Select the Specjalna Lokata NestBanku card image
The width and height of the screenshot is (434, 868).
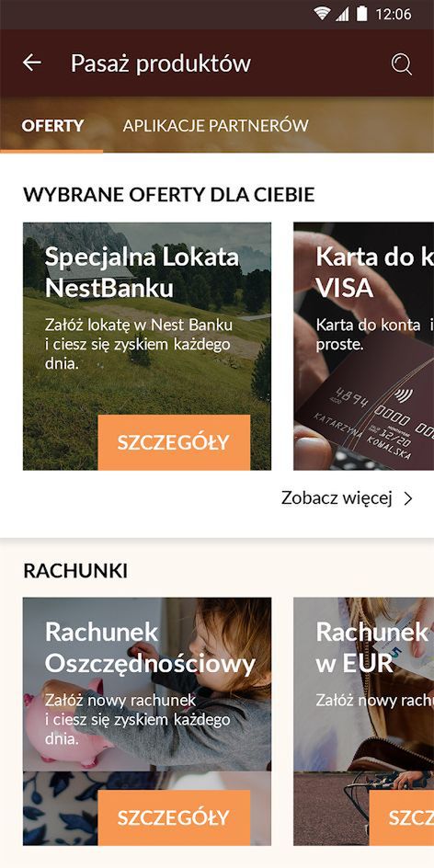tap(147, 347)
